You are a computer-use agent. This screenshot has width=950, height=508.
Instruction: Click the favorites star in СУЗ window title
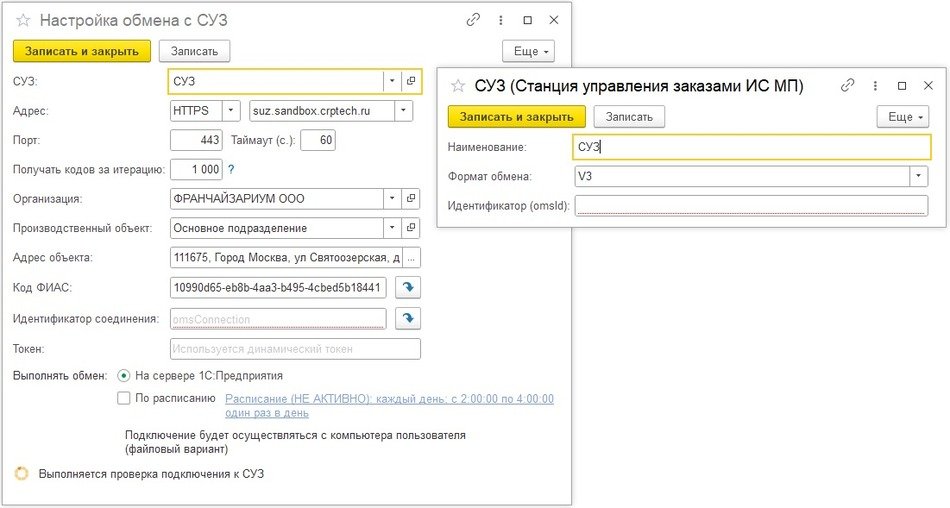click(460, 86)
